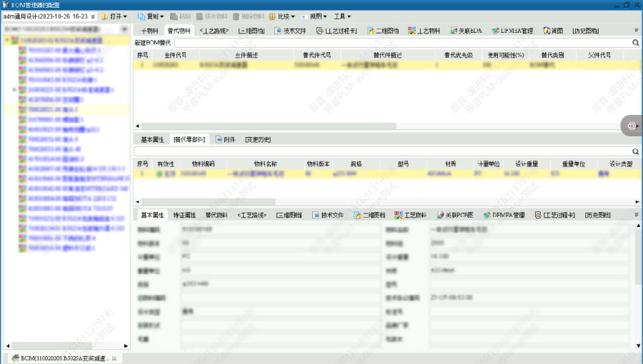Viewport: 643px width, 364px height.
Task: Switch to the 子物料 tab
Action: click(x=149, y=31)
